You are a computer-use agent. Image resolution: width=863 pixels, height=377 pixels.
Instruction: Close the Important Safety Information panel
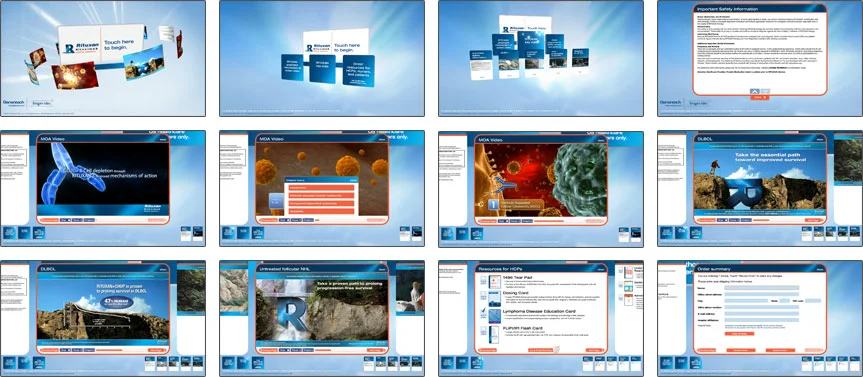(x=760, y=97)
